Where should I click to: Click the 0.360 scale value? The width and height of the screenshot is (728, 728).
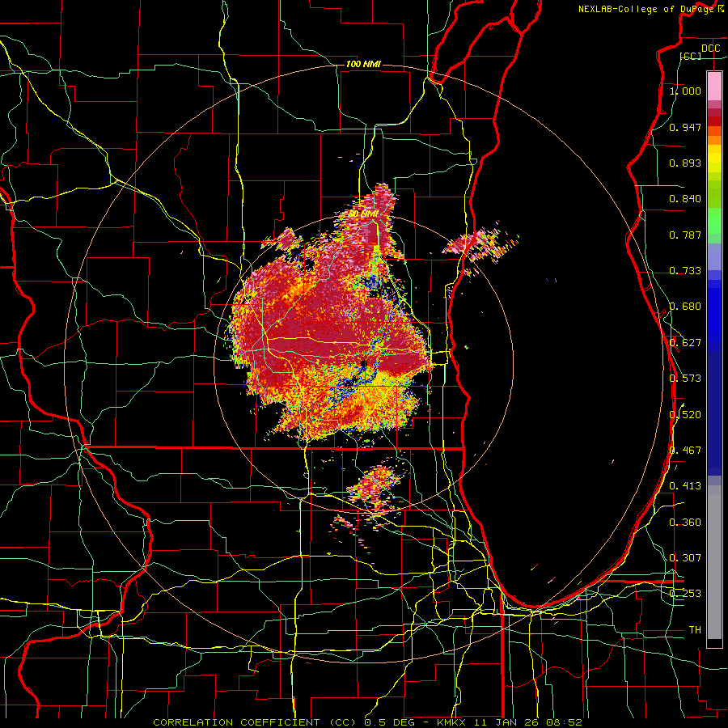tap(685, 523)
